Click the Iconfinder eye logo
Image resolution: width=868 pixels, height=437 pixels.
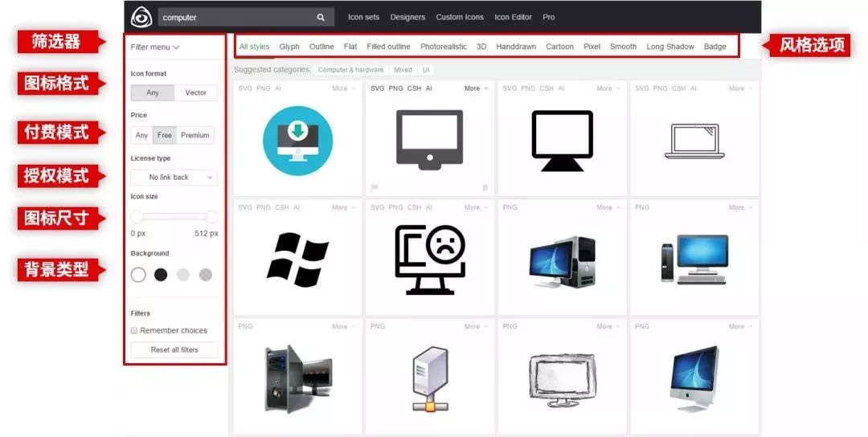[x=141, y=17]
